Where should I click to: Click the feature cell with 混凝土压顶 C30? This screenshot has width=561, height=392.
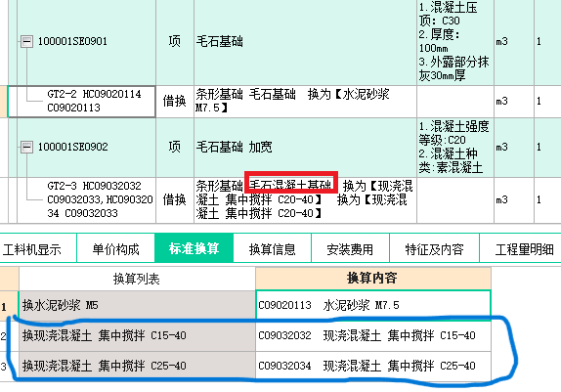455,42
